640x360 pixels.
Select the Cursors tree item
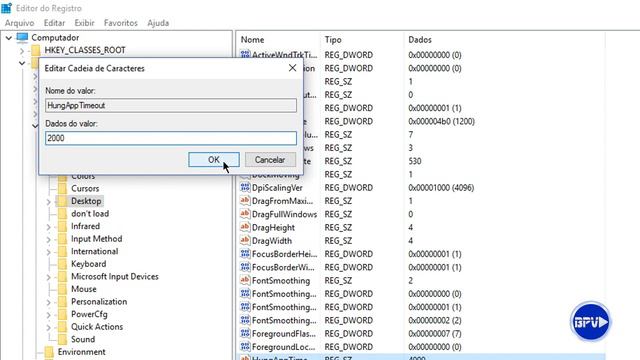click(x=85, y=189)
